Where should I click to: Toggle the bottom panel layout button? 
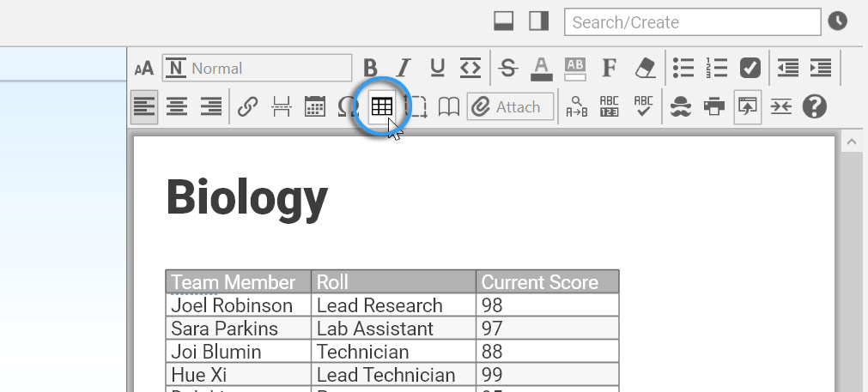click(504, 21)
